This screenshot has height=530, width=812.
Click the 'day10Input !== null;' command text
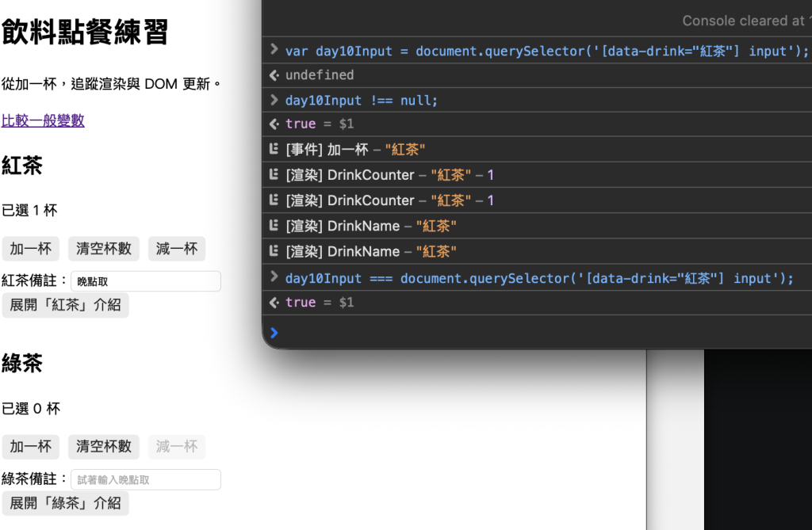362,101
